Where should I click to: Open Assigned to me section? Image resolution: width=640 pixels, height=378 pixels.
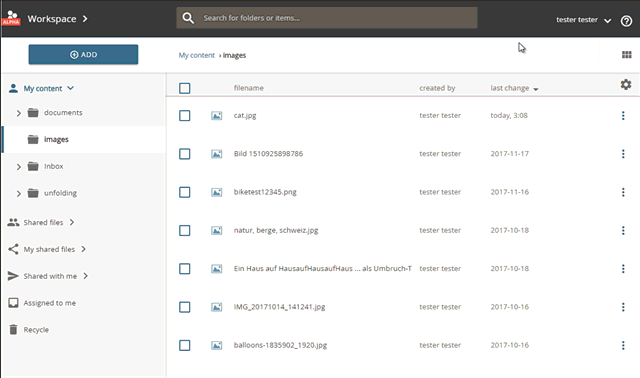(42, 303)
